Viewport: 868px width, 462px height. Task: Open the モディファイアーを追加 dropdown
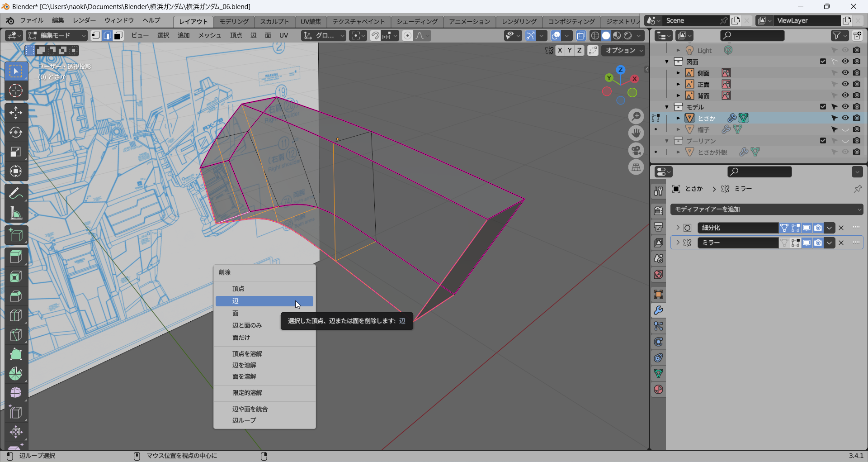point(767,209)
